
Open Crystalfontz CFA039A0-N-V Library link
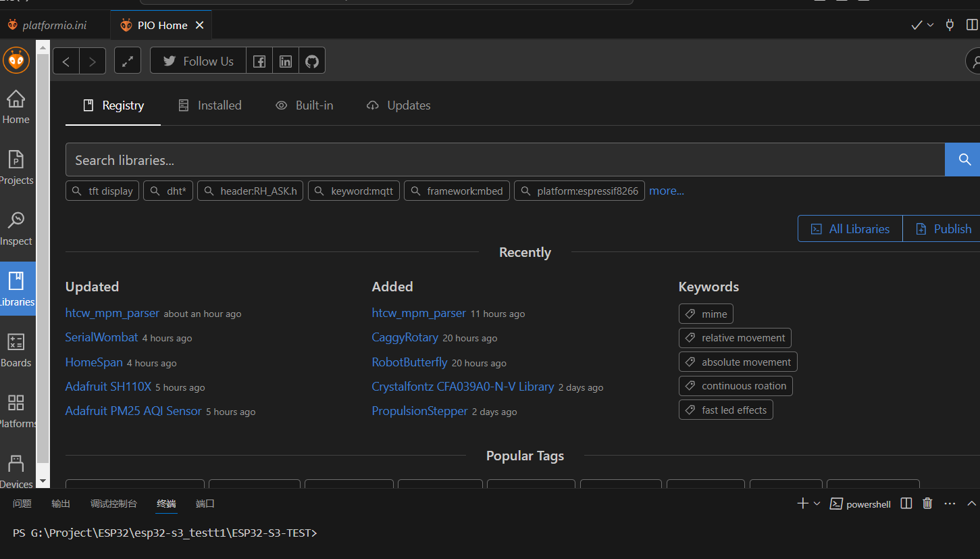[x=463, y=387]
